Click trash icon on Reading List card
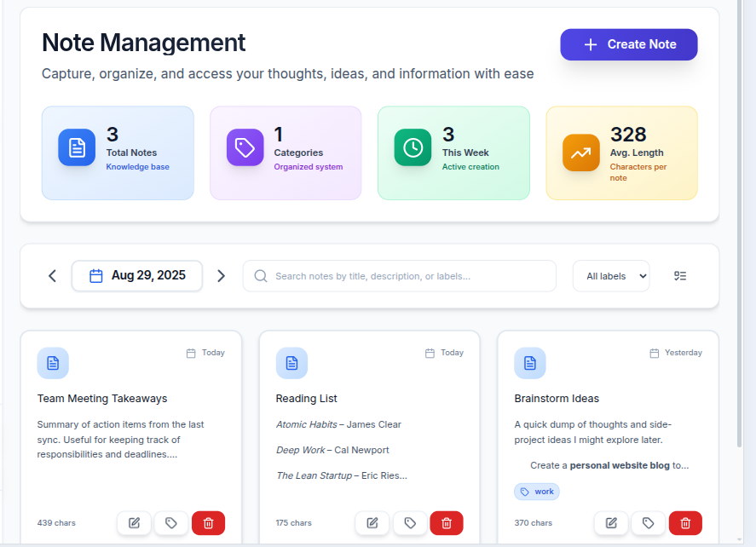756x547 pixels. (x=447, y=523)
